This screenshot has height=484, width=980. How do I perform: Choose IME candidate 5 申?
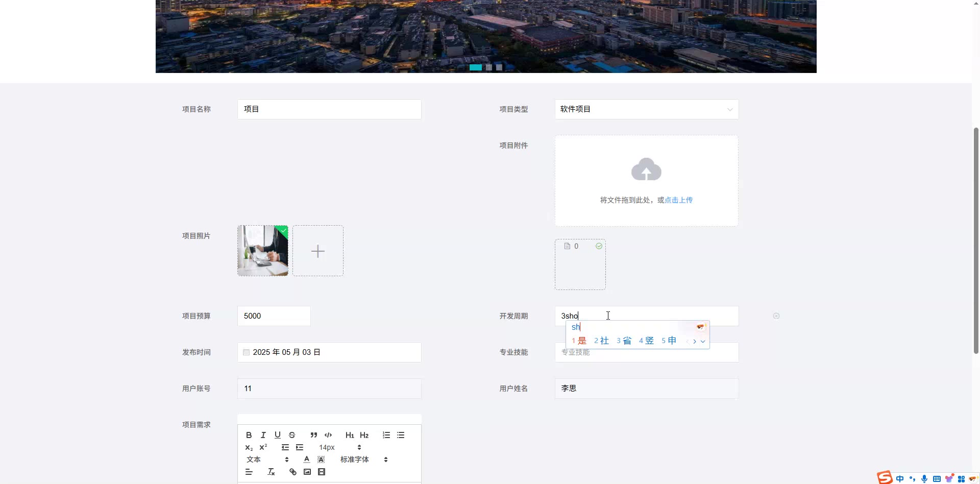[669, 341]
